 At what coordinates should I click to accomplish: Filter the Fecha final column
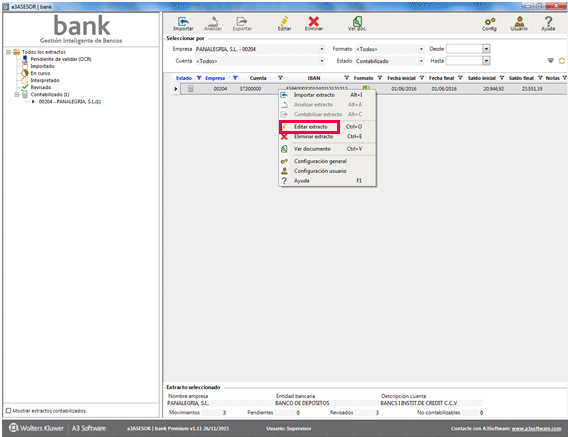coord(460,78)
